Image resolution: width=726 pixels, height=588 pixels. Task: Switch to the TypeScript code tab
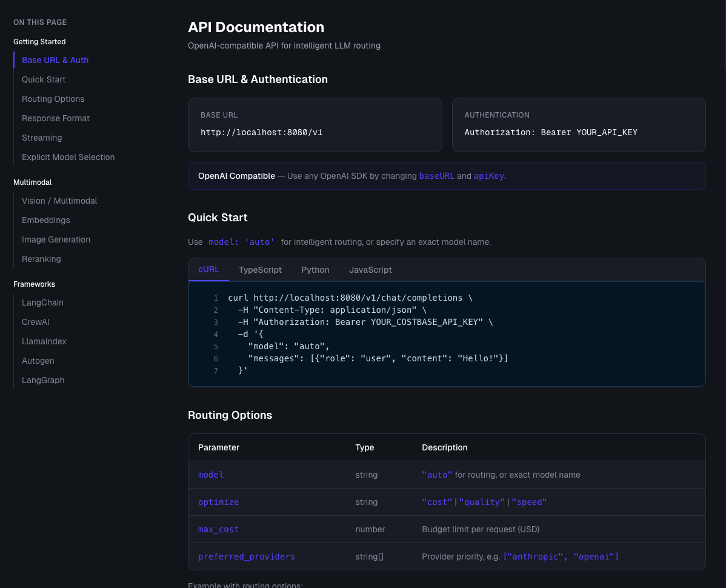click(x=260, y=270)
